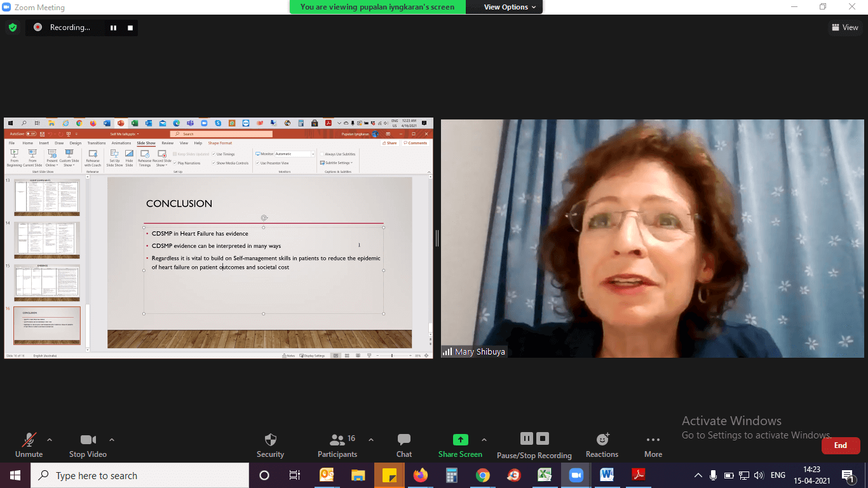This screenshot has width=868, height=488.
Task: Open the Shape Format tab
Action: 220,143
